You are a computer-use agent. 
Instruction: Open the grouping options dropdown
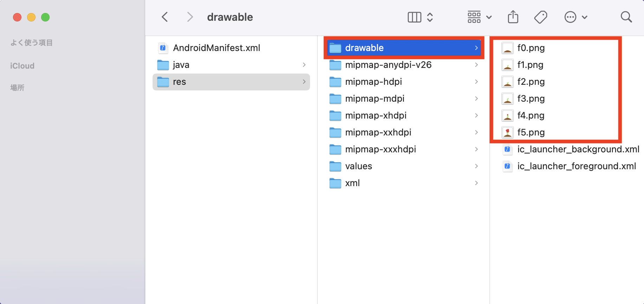pos(479,17)
